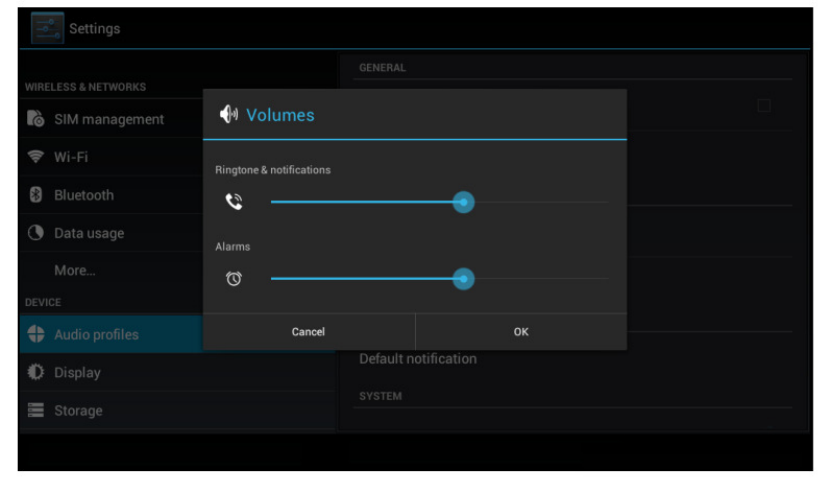Image resolution: width=830 pixels, height=491 pixels.
Task: Click the speaker icon beside Volumes title
Action: [x=229, y=114]
